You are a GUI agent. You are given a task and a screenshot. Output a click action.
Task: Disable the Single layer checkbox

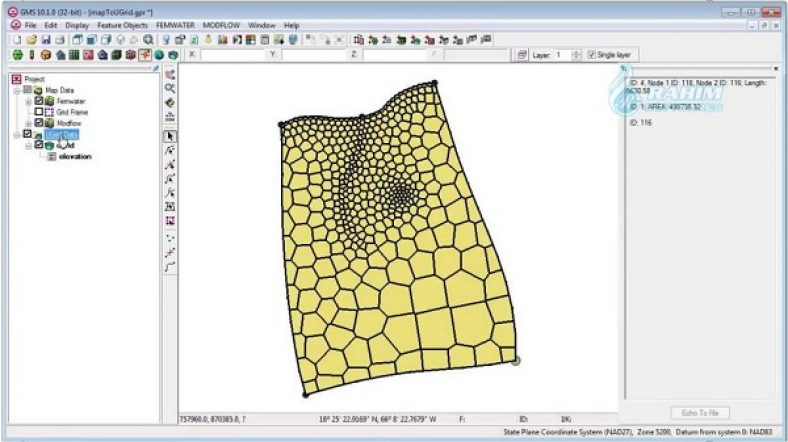592,55
